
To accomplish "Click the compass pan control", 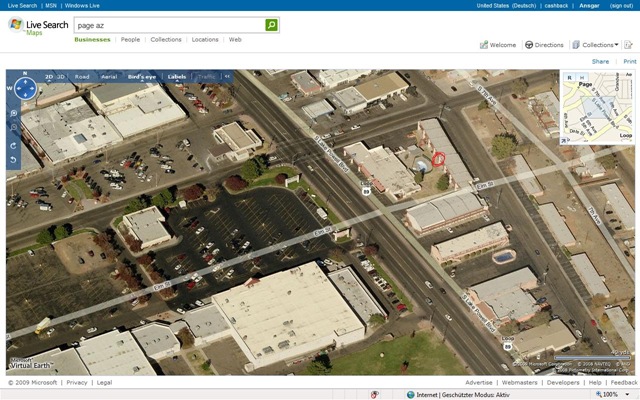I will [23, 88].
